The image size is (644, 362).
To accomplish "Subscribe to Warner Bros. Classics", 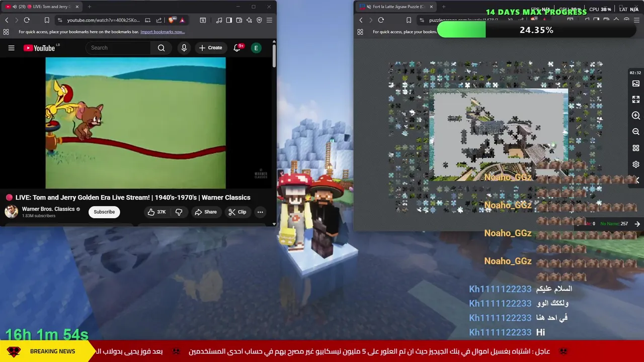I will pyautogui.click(x=104, y=212).
